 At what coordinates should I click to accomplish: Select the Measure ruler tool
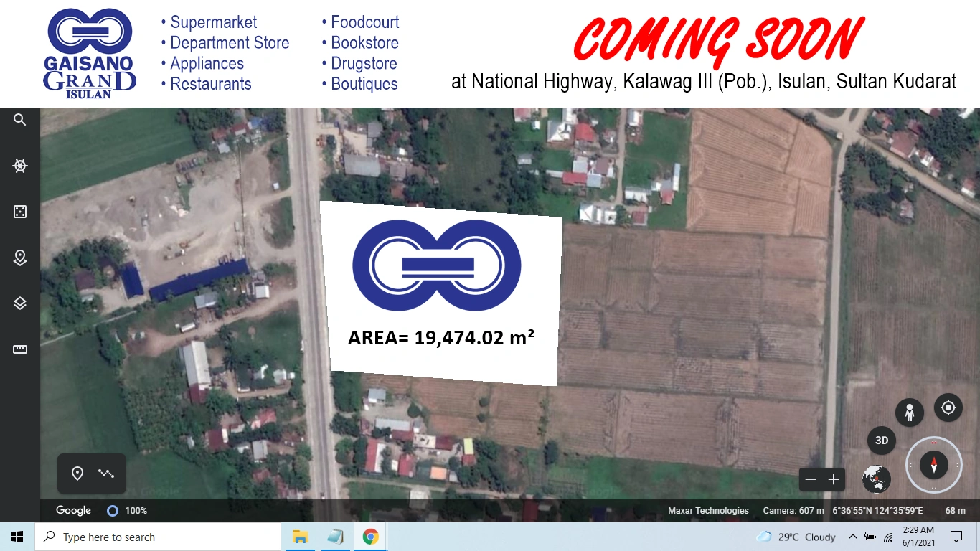[20, 349]
